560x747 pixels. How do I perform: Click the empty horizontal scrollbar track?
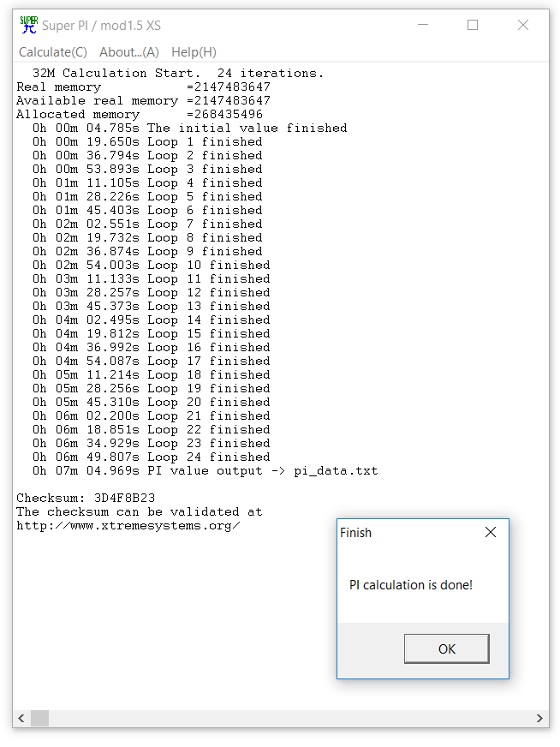[x=290, y=718]
